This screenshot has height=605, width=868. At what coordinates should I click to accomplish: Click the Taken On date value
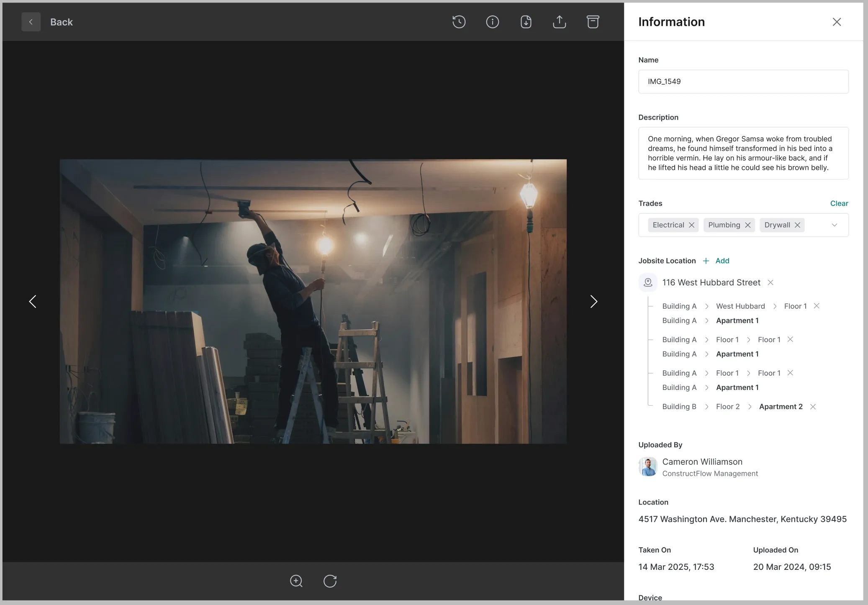(676, 567)
